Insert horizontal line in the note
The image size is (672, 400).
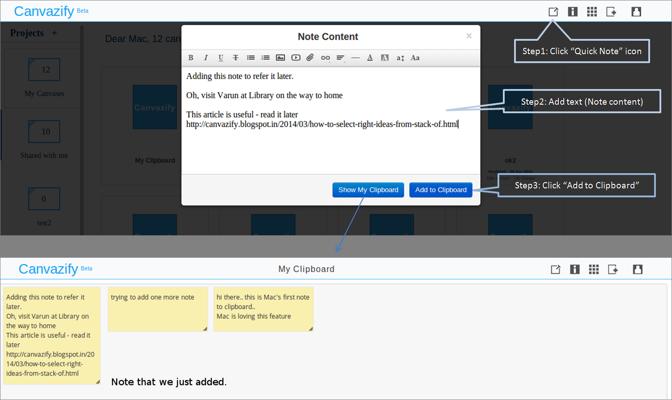355,57
